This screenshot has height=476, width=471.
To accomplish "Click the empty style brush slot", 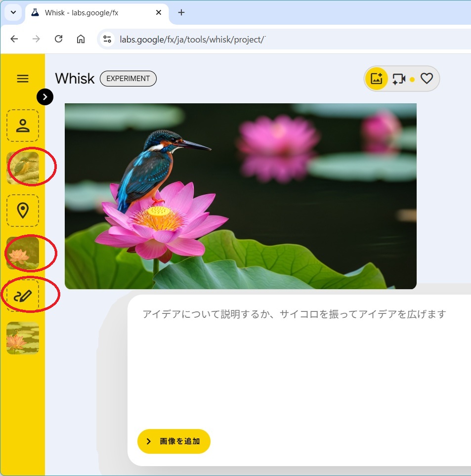I will click(x=23, y=296).
